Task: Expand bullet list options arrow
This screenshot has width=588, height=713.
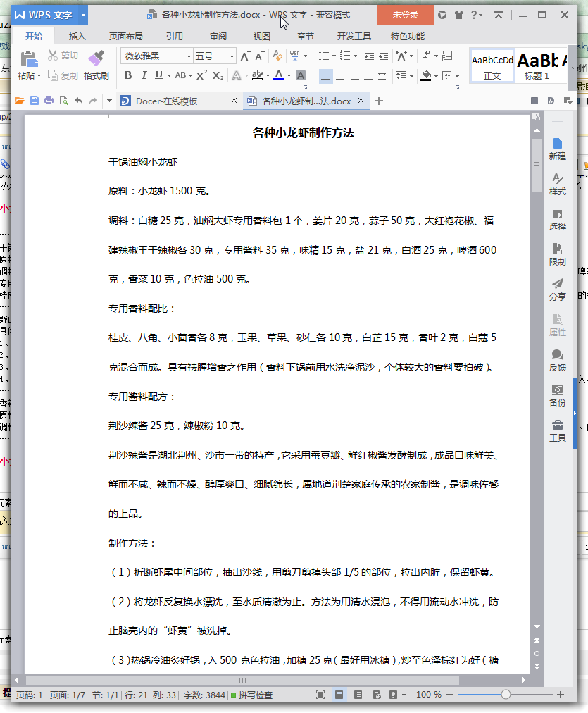Action: point(334,56)
